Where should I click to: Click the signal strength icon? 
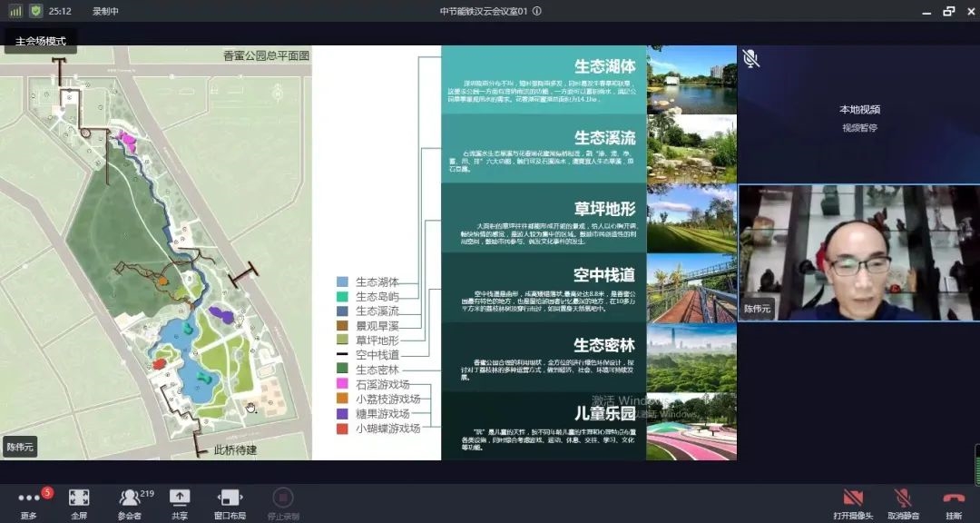[15, 11]
